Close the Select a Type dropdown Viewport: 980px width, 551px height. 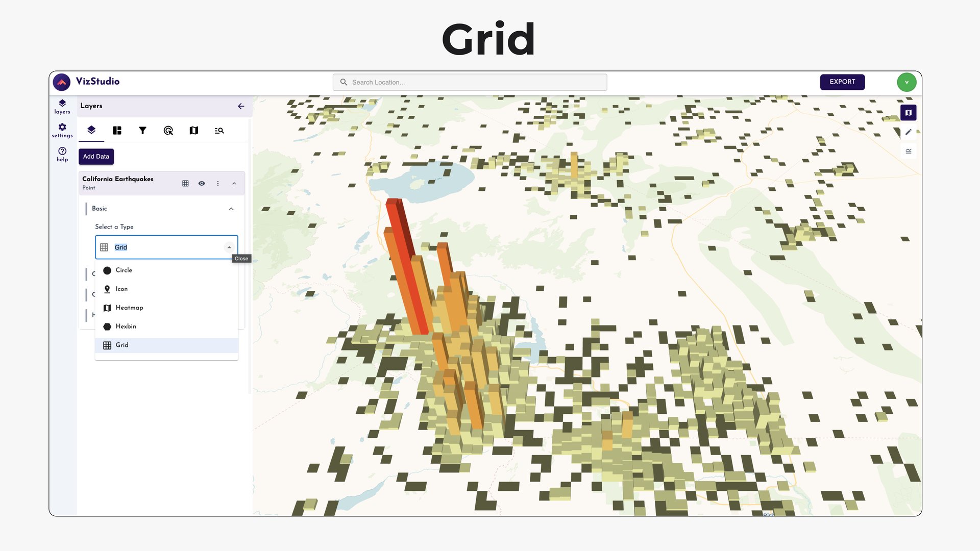point(230,247)
